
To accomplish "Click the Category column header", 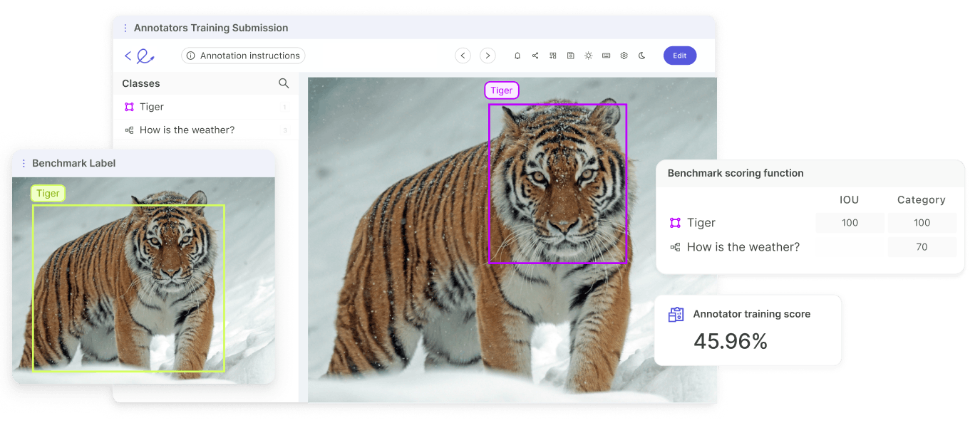I will coord(922,200).
